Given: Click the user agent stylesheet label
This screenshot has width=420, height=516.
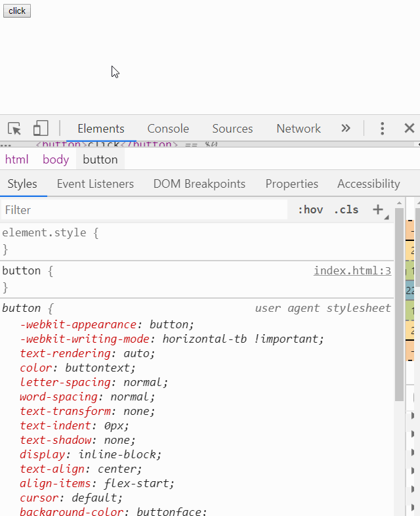Looking at the screenshot, I should tap(323, 309).
